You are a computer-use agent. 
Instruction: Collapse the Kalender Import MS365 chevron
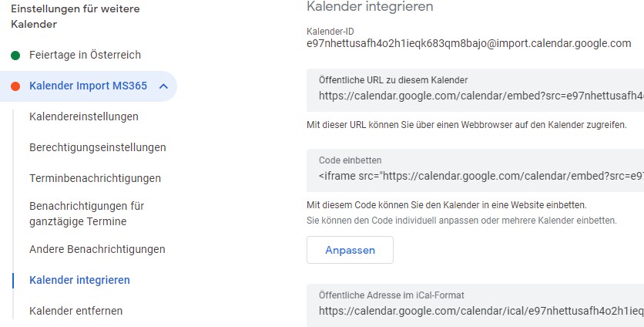[163, 86]
